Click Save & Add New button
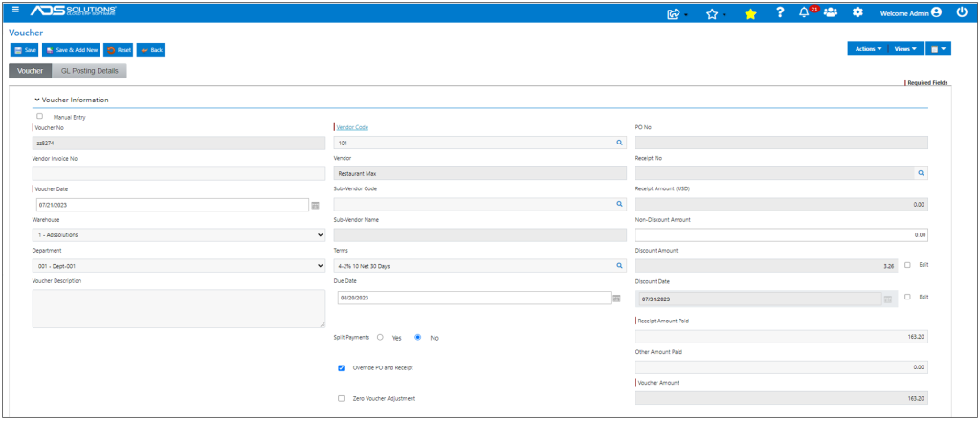 (x=71, y=50)
